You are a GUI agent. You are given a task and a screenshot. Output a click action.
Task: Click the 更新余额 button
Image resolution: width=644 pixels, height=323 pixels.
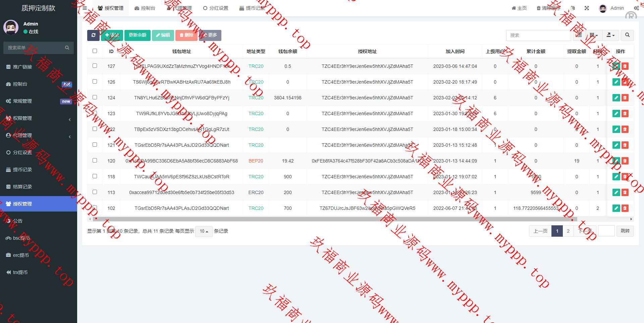click(138, 35)
